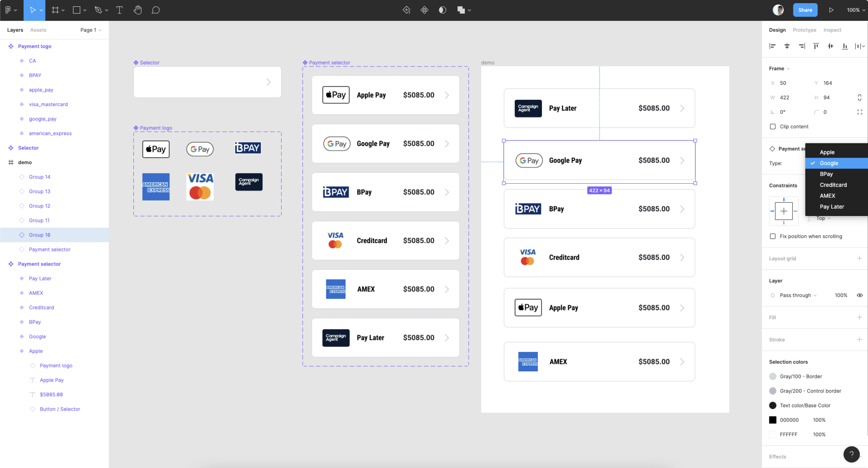Open the Figma main menu icon

pyautogui.click(x=8, y=10)
